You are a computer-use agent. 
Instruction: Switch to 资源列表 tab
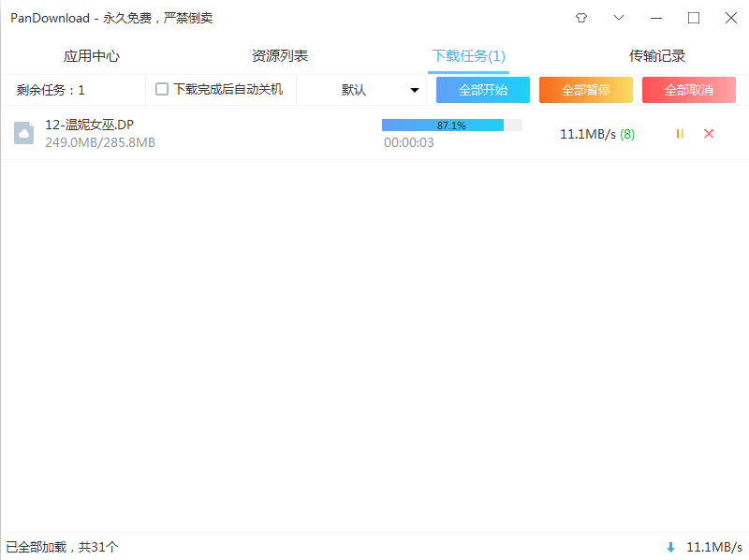coord(280,56)
